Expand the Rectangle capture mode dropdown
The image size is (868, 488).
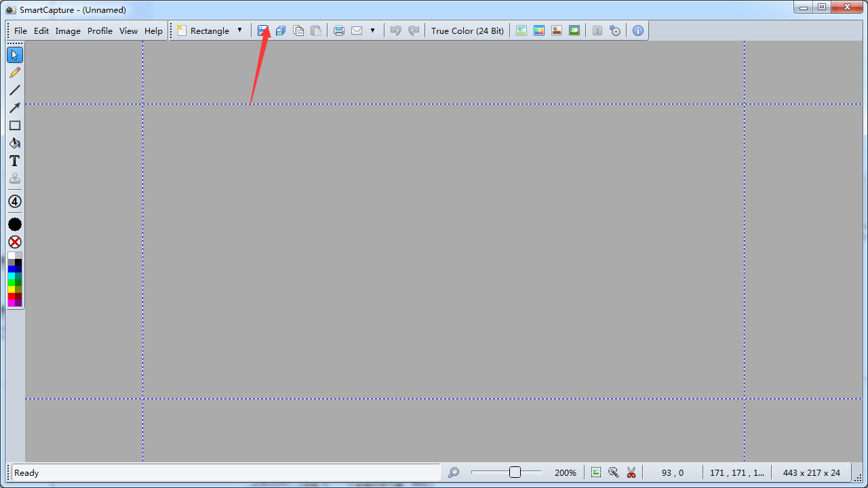[x=239, y=30]
